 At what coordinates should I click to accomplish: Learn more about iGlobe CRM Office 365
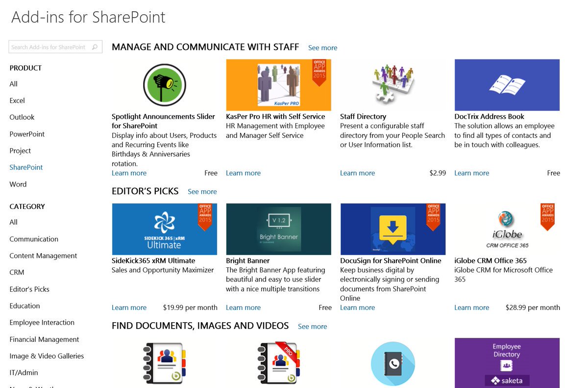click(471, 308)
